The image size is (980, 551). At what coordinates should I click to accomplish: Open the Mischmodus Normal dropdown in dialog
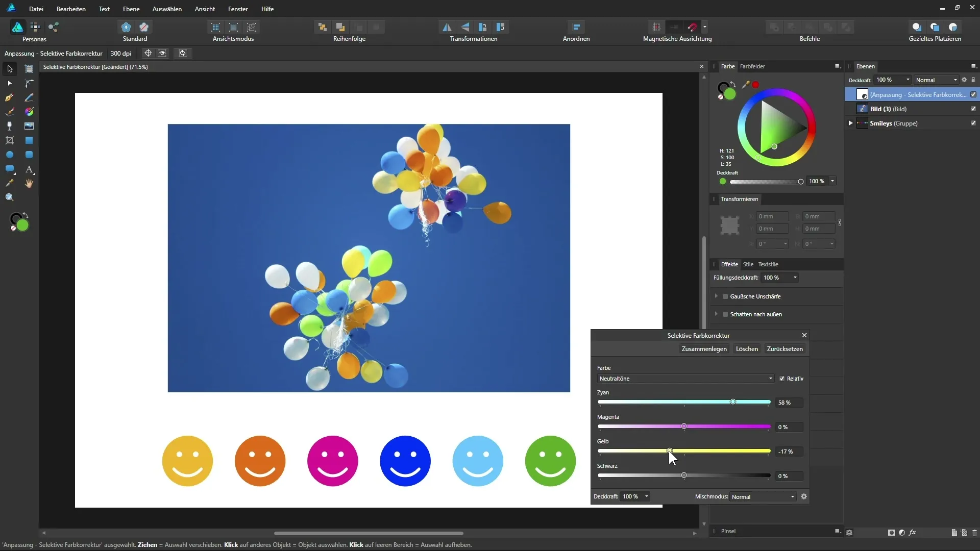coord(763,497)
